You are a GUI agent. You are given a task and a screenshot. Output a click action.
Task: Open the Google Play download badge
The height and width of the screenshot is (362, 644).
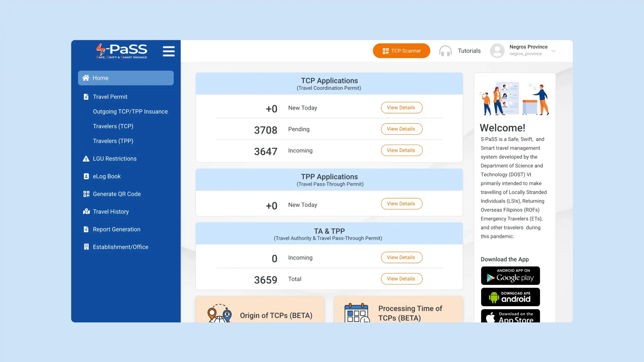point(510,276)
